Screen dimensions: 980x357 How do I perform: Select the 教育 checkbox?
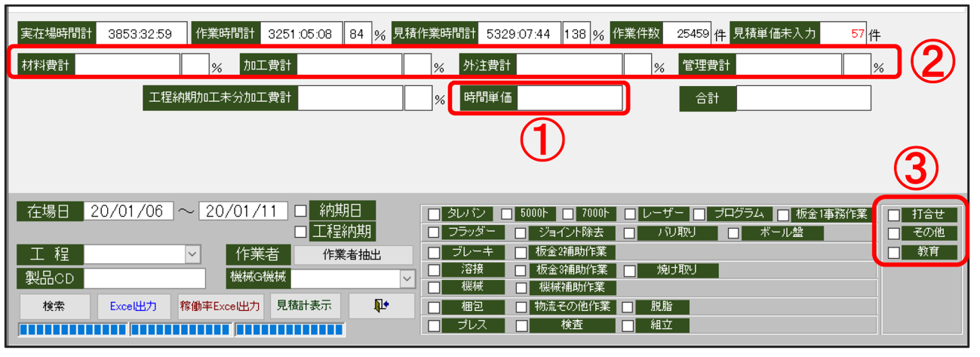pyautogui.click(x=894, y=253)
